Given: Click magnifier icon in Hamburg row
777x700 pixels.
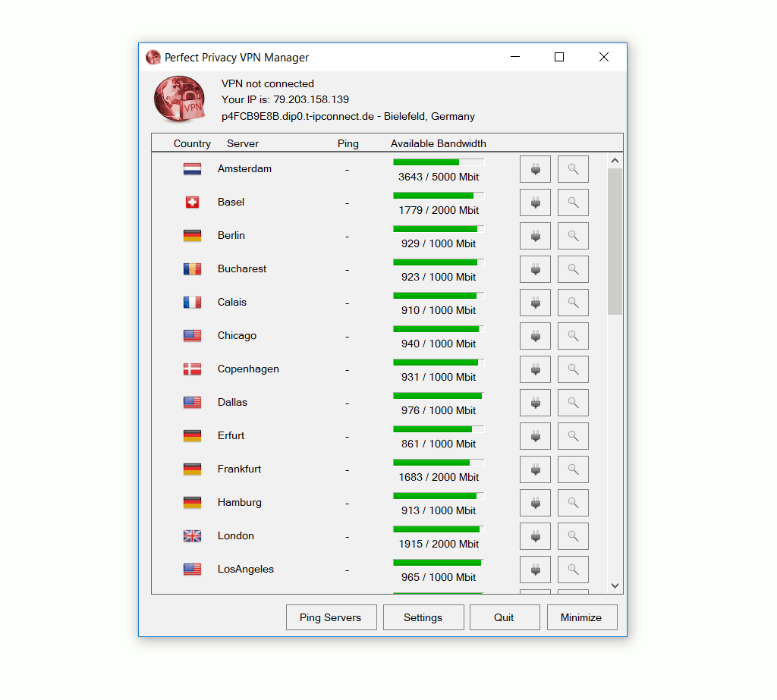Looking at the screenshot, I should (x=573, y=502).
